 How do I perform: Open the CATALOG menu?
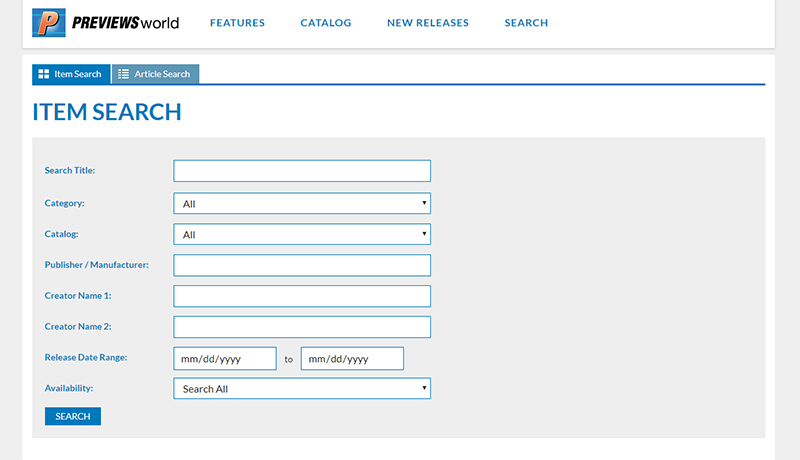tap(326, 22)
